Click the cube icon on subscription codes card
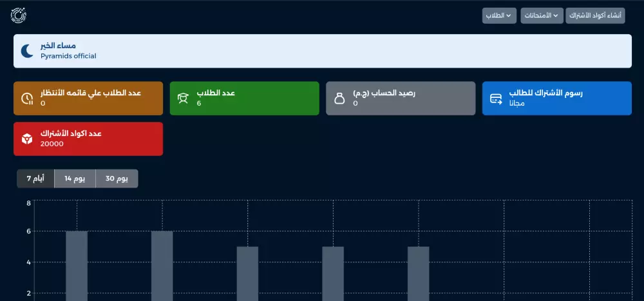The image size is (644, 301). [27, 139]
